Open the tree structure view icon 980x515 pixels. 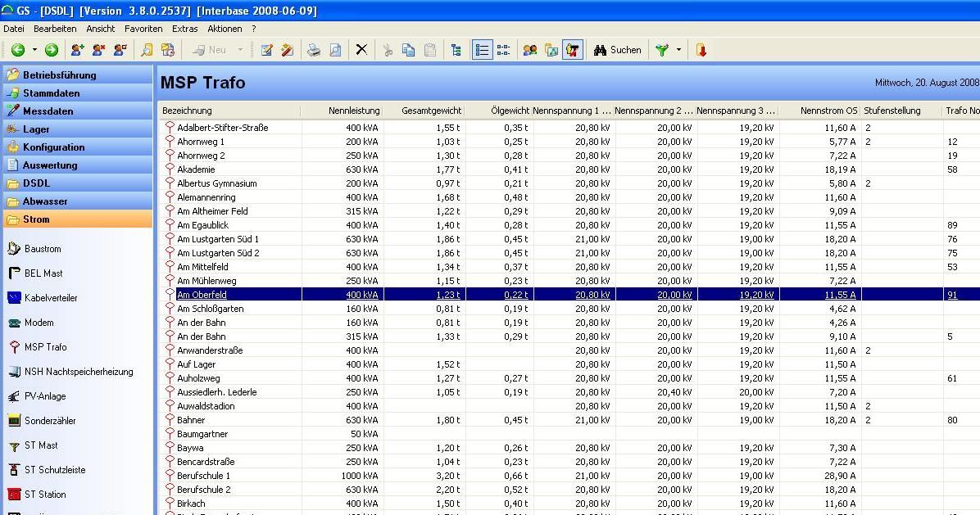coord(456,50)
